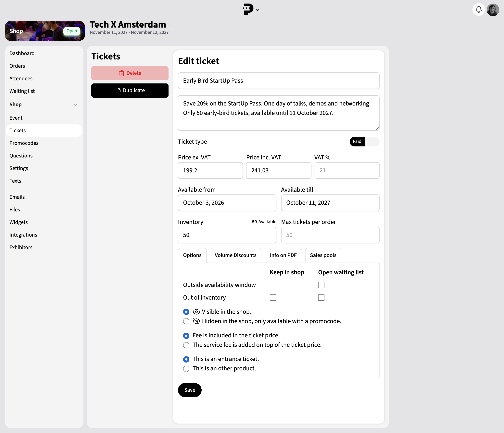
Task: Check Open waiting list for Out of inventory
Action: coord(321,298)
